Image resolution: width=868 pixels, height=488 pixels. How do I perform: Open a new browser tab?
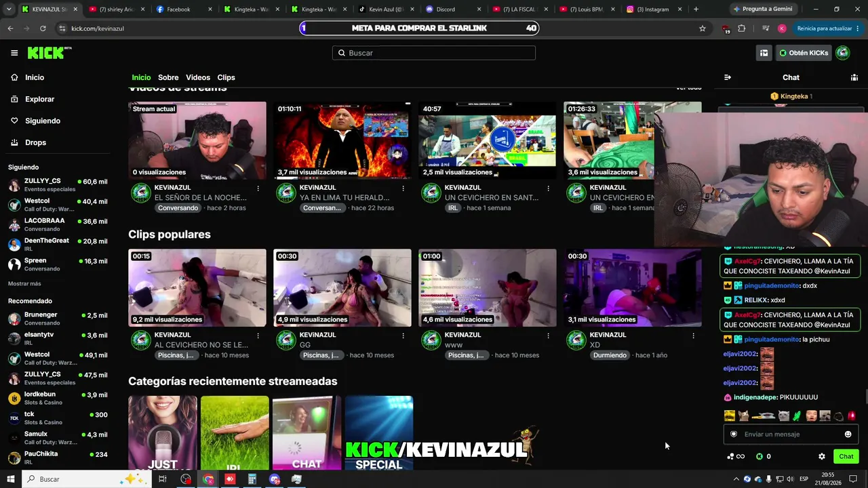696,9
